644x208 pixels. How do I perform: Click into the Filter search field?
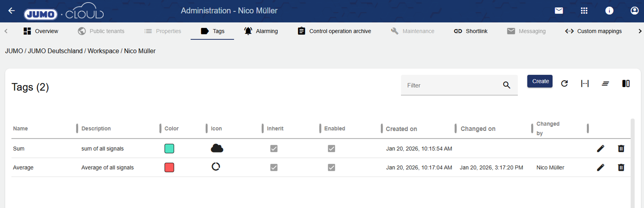tap(453, 85)
